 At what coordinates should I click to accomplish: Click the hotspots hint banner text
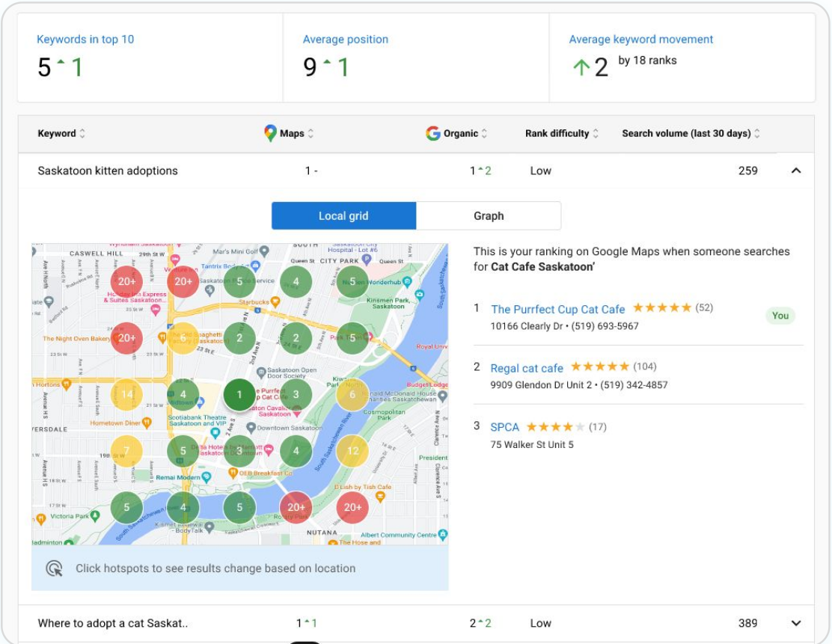215,568
